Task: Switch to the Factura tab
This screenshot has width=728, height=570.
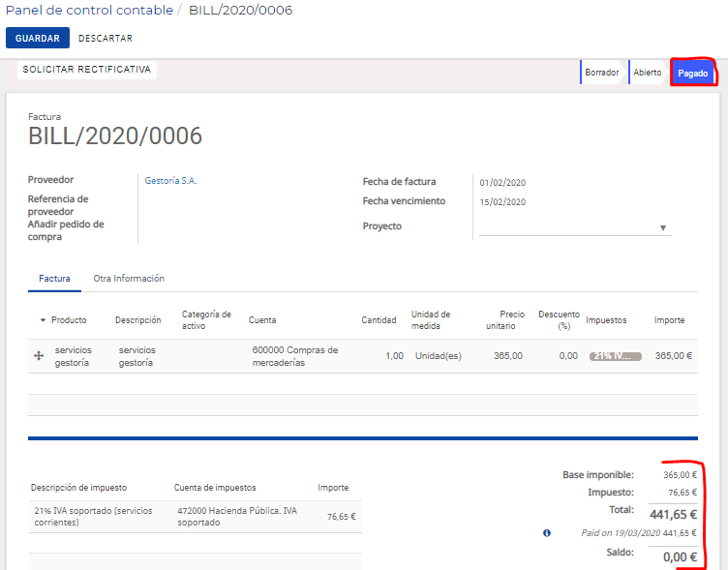Action: point(54,279)
